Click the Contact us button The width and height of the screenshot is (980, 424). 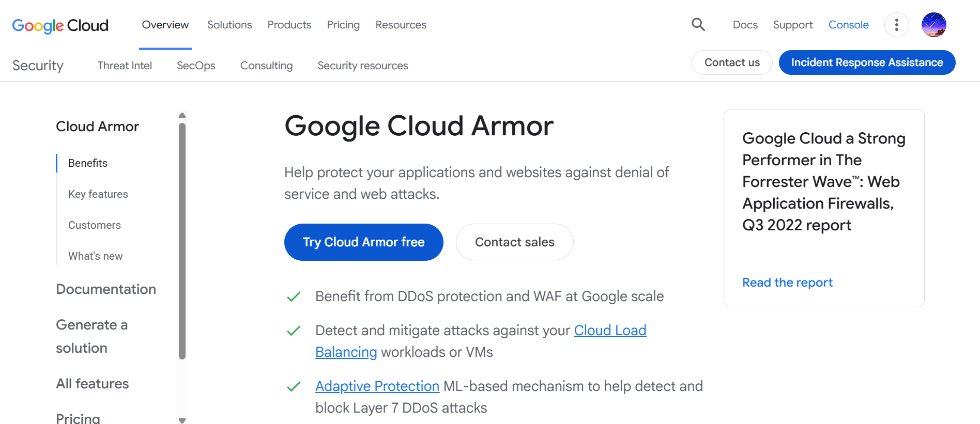[732, 62]
